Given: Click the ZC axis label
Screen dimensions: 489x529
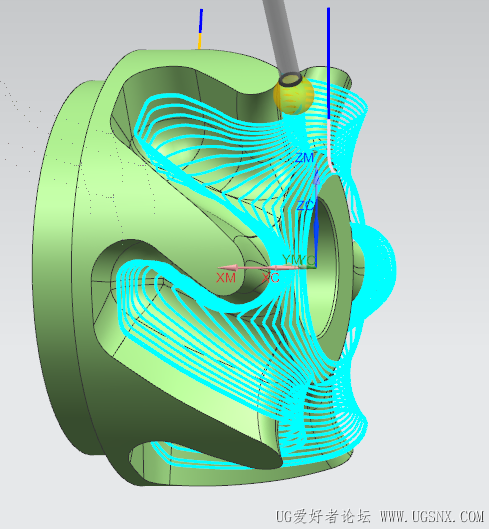Looking at the screenshot, I should (305, 205).
